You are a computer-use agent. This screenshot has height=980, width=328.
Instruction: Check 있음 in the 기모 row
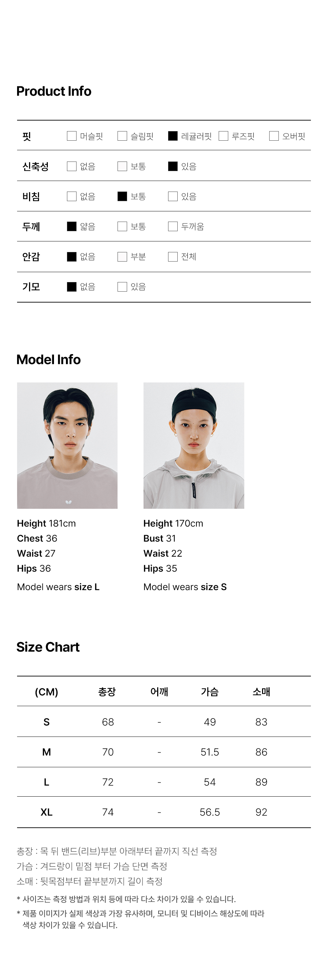[x=122, y=287]
